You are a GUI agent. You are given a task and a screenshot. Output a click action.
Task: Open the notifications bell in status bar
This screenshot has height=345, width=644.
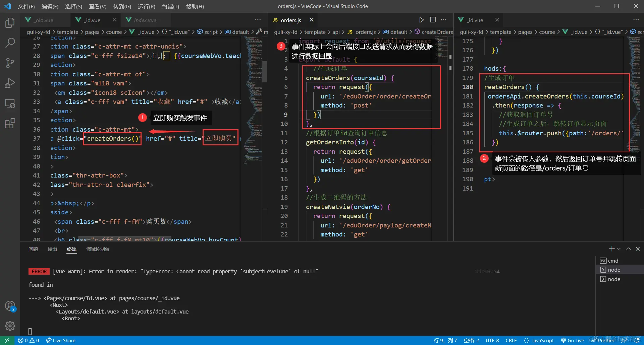[637, 340]
